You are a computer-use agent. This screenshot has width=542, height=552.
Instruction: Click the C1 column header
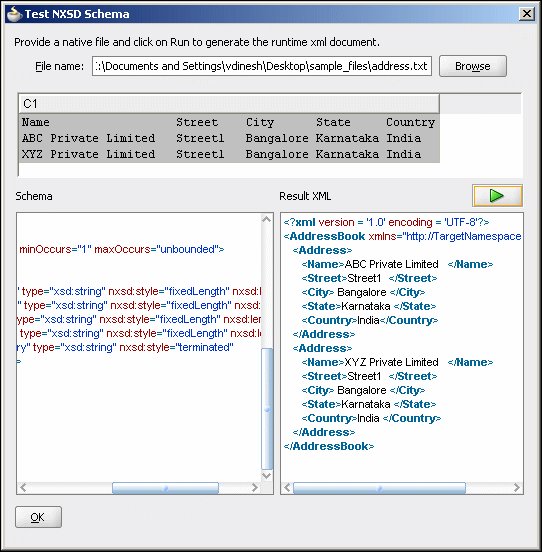[x=229, y=104]
